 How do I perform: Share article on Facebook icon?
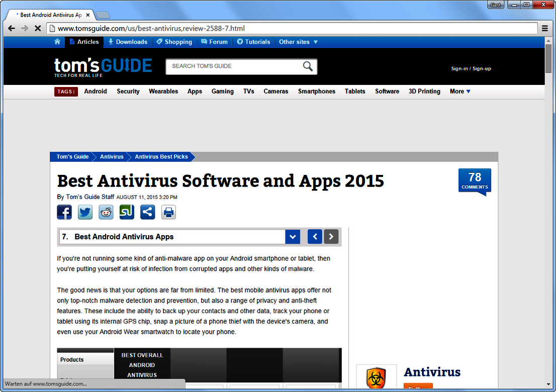(x=64, y=212)
